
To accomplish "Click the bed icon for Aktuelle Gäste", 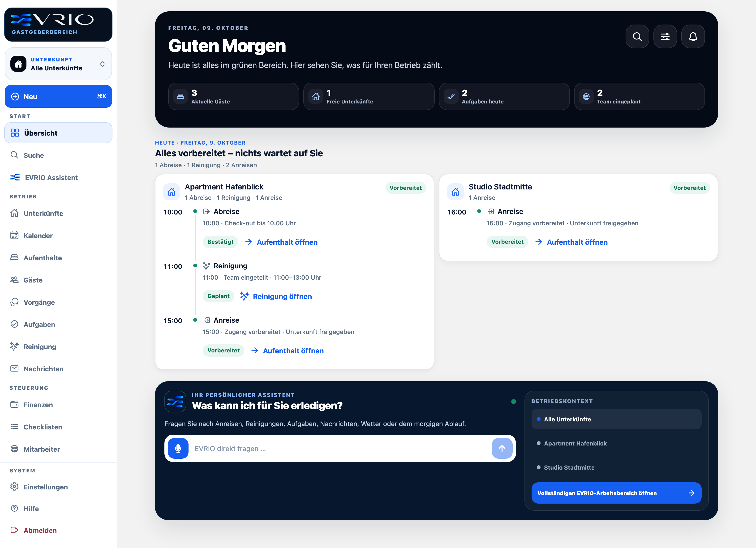I will point(180,97).
